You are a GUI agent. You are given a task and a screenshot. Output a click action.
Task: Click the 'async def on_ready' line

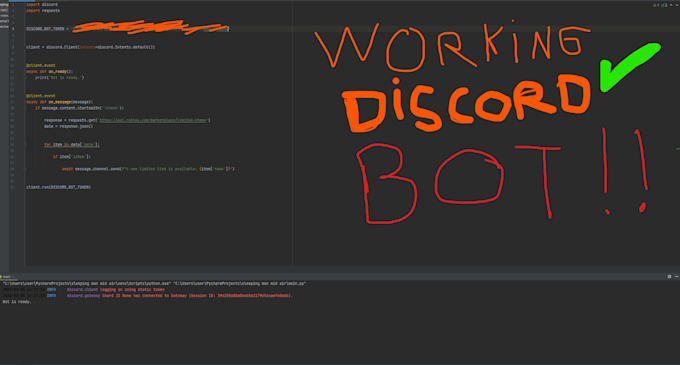[49, 72]
